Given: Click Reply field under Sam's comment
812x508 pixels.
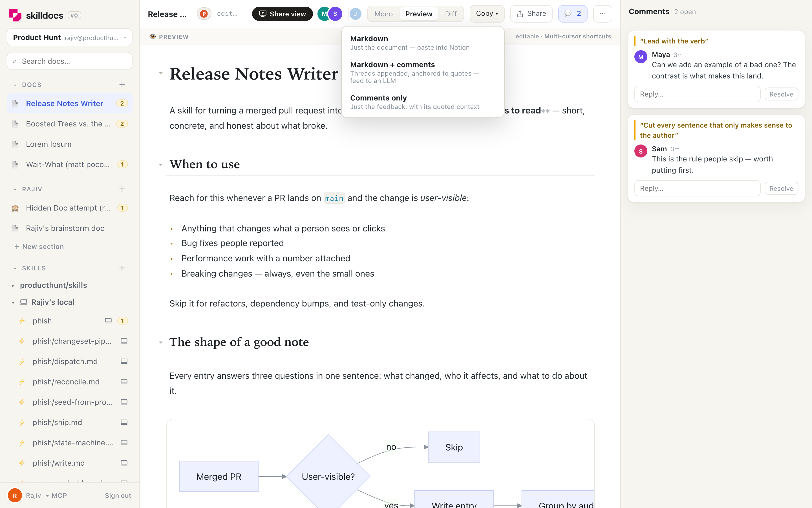Looking at the screenshot, I should (x=697, y=189).
